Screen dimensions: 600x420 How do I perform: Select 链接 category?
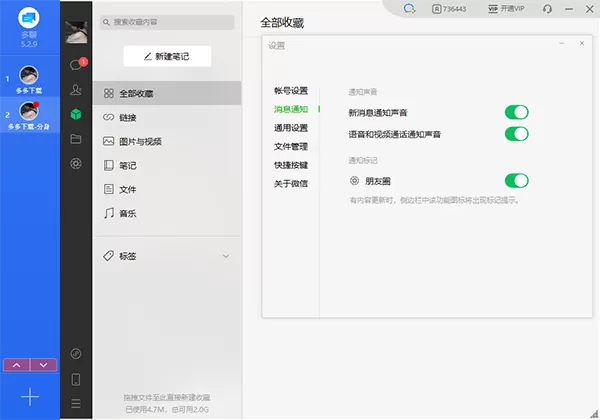[167, 117]
